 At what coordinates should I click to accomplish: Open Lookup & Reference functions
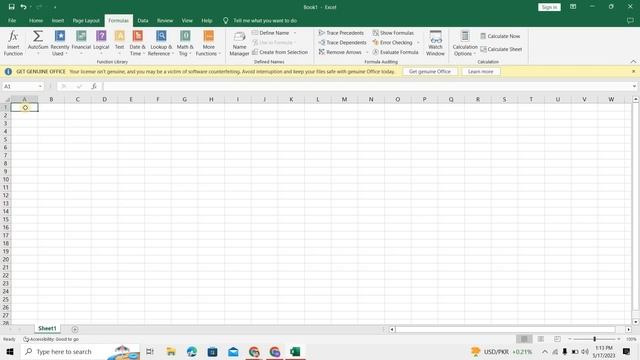point(161,43)
